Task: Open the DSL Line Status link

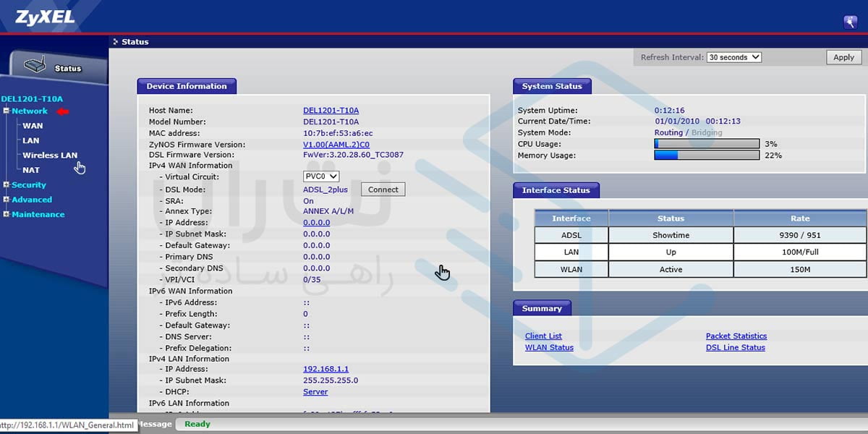Action: pos(735,348)
